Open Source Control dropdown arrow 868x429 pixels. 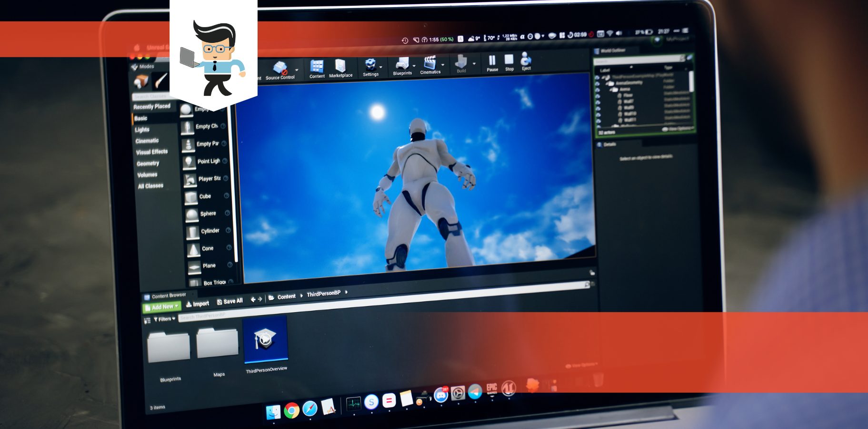pyautogui.click(x=297, y=70)
